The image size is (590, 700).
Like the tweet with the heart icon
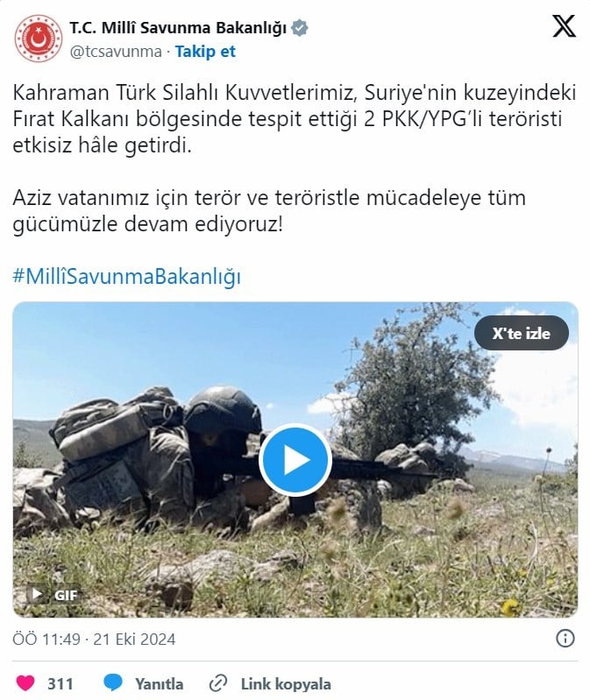[25, 683]
